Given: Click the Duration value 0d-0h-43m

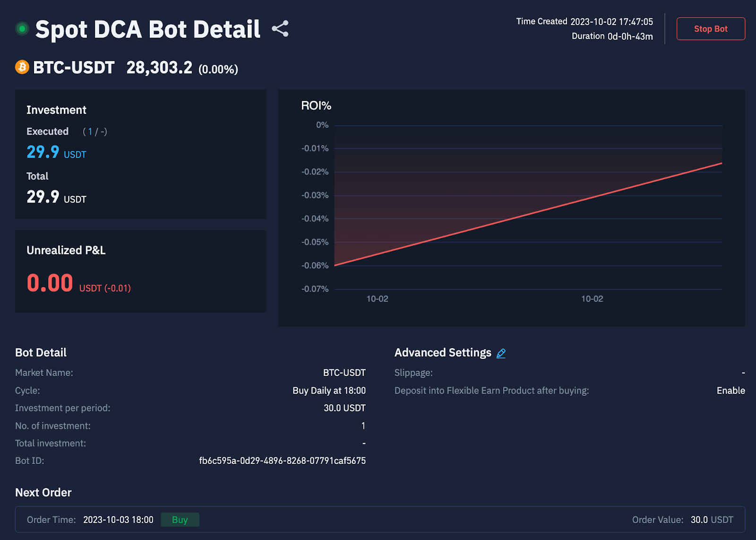Looking at the screenshot, I should point(630,36).
